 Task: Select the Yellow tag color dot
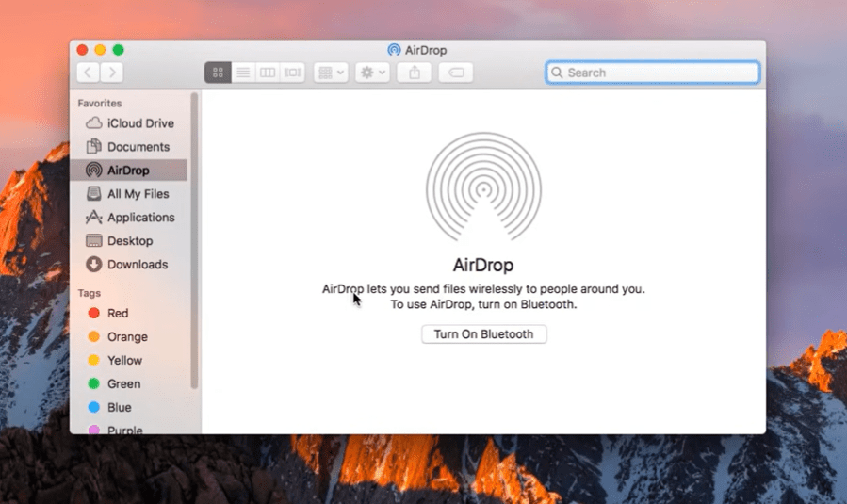[x=94, y=360]
